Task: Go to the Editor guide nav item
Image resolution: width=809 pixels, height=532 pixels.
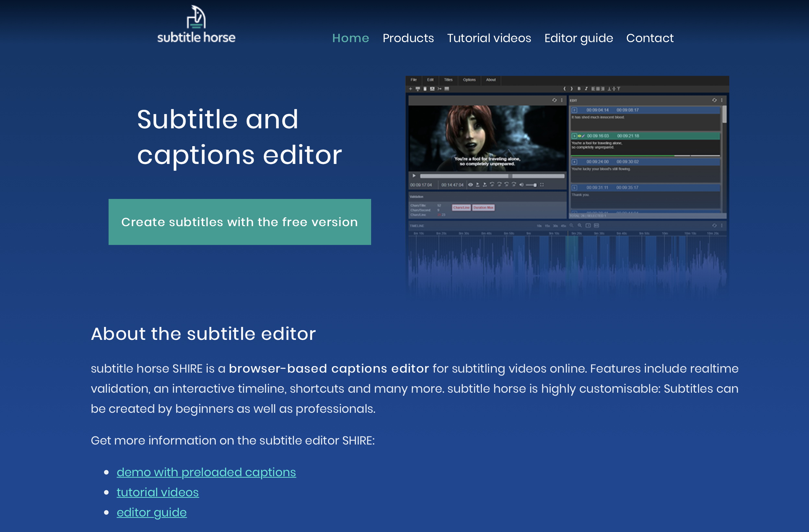Action: (x=579, y=38)
